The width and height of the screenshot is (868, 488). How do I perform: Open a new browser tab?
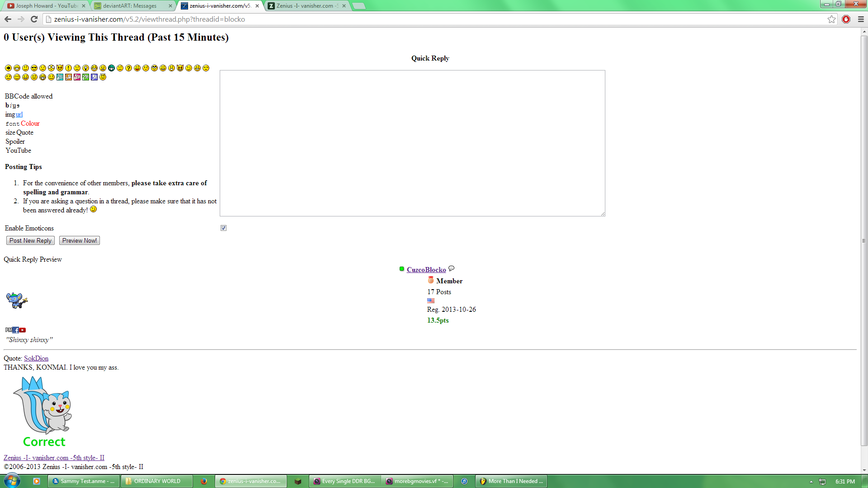pyautogui.click(x=359, y=6)
